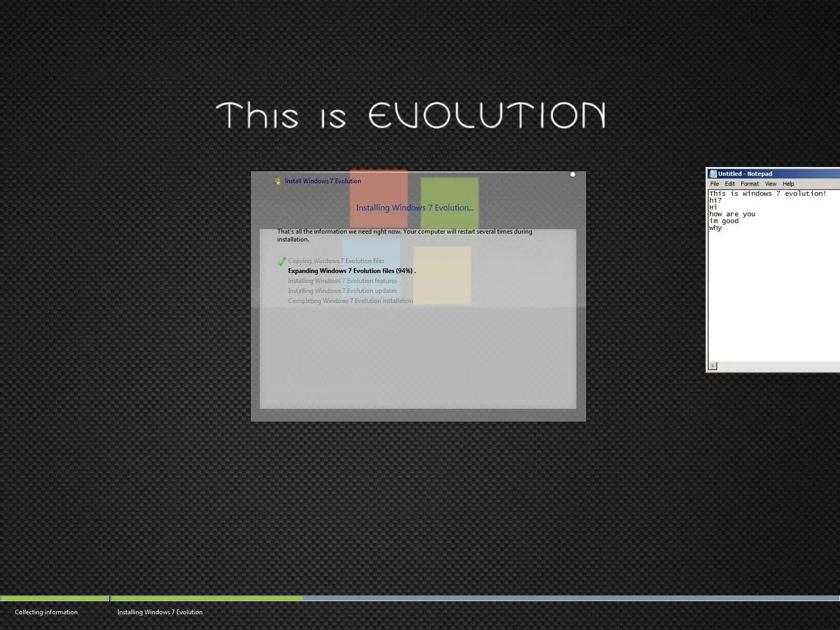Click the 'Installing Windows 7 Evolution...' heading

[x=415, y=208]
